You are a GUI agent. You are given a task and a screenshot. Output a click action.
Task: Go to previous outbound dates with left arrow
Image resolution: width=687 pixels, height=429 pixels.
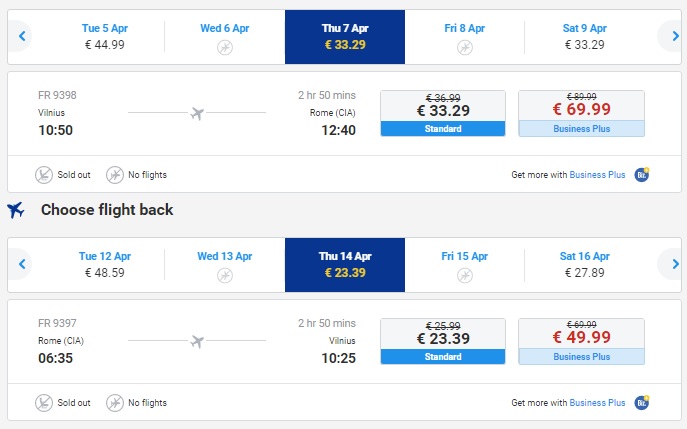pyautogui.click(x=21, y=36)
